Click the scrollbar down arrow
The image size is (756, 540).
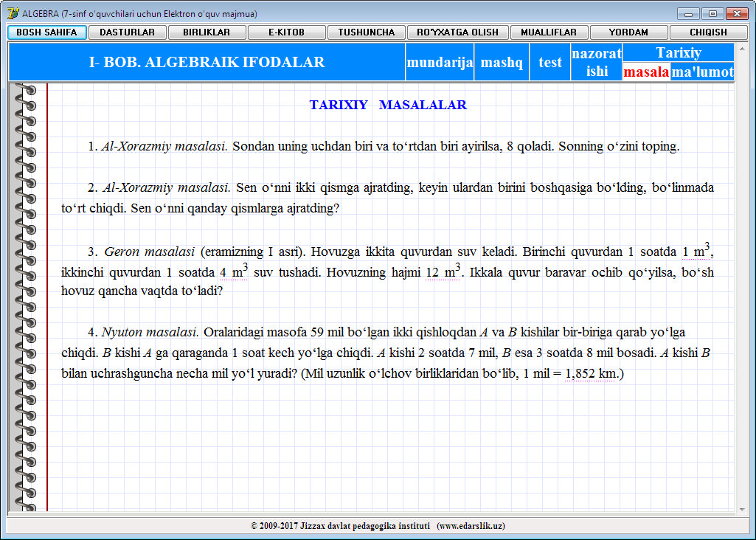(743, 508)
